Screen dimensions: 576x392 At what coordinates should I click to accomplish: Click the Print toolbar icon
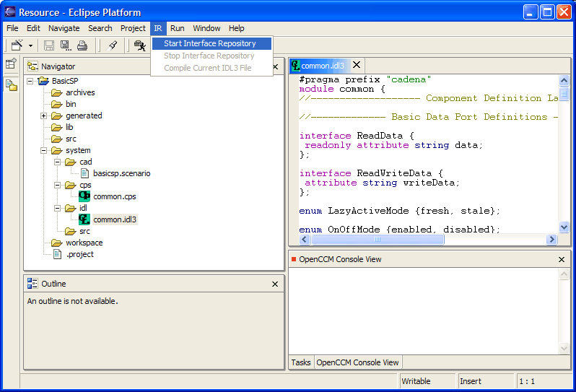pos(82,45)
